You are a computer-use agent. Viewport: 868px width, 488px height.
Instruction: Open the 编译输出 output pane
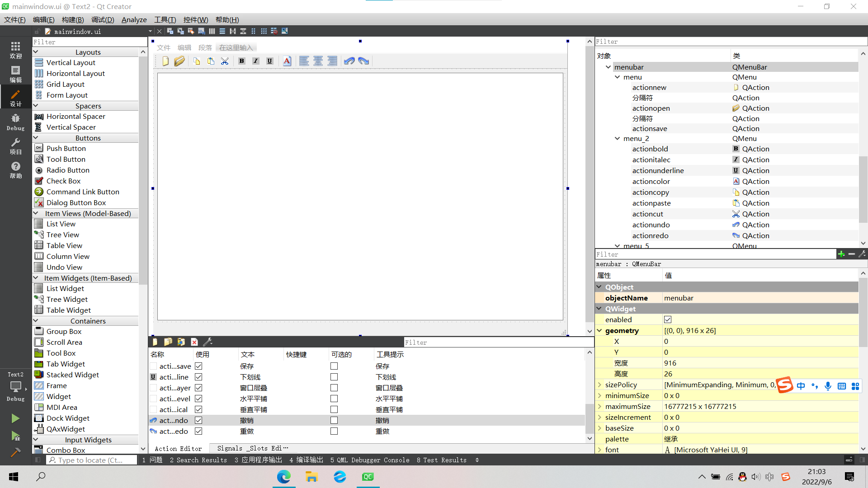(x=306, y=460)
